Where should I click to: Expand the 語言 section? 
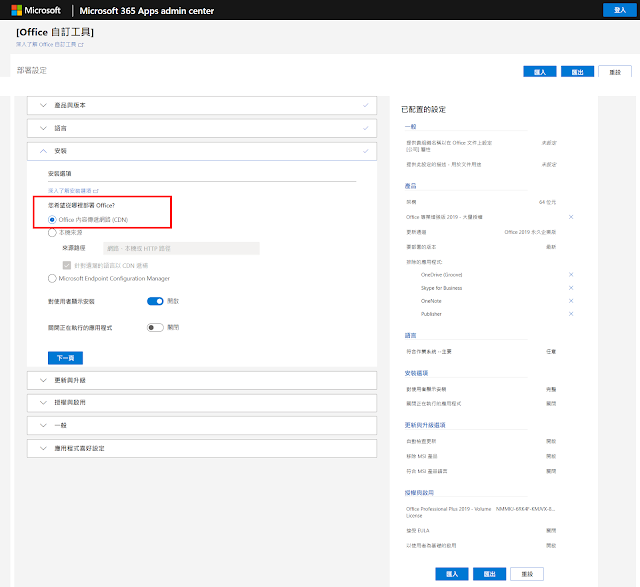pyautogui.click(x=202, y=128)
